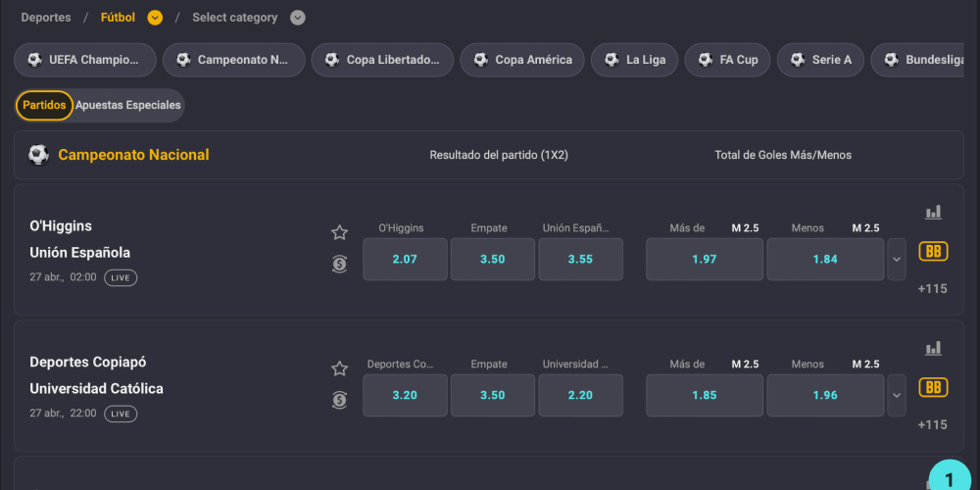Image resolution: width=980 pixels, height=490 pixels.
Task: Open Bet Builder for O'Higgins match
Action: (x=933, y=252)
